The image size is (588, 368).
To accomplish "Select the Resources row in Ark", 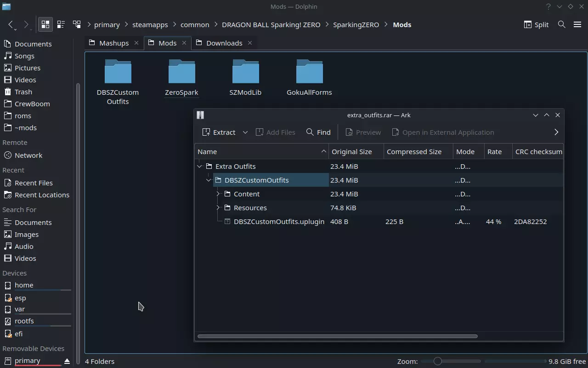I will 379,207.
